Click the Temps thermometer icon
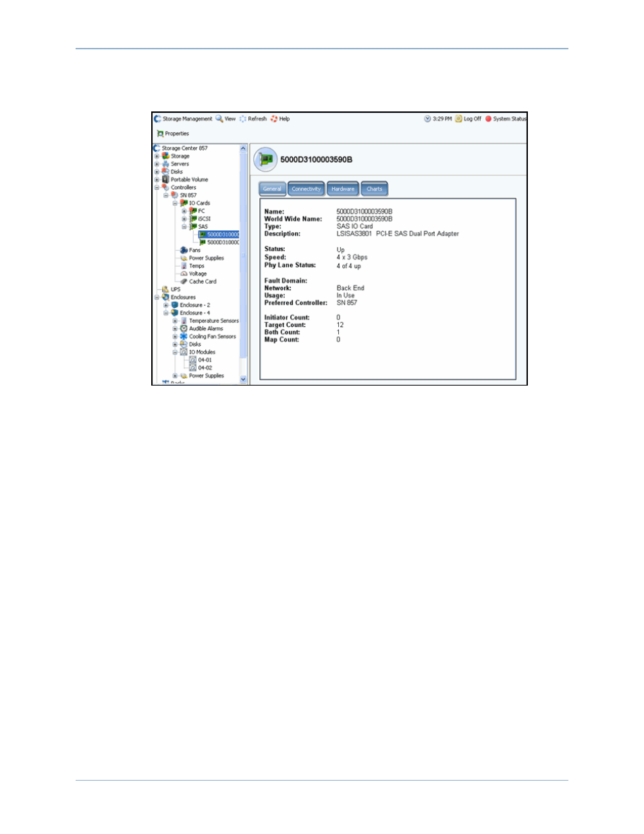This screenshot has height=834, width=644. (184, 266)
